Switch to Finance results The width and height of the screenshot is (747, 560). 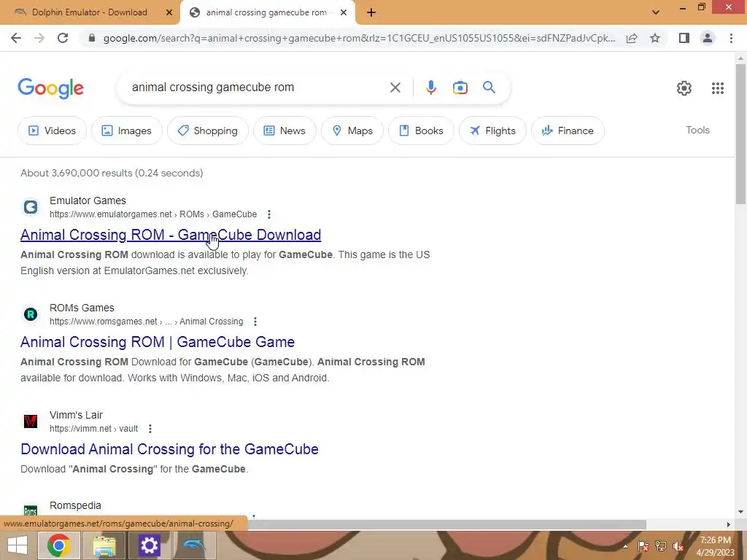click(x=568, y=131)
